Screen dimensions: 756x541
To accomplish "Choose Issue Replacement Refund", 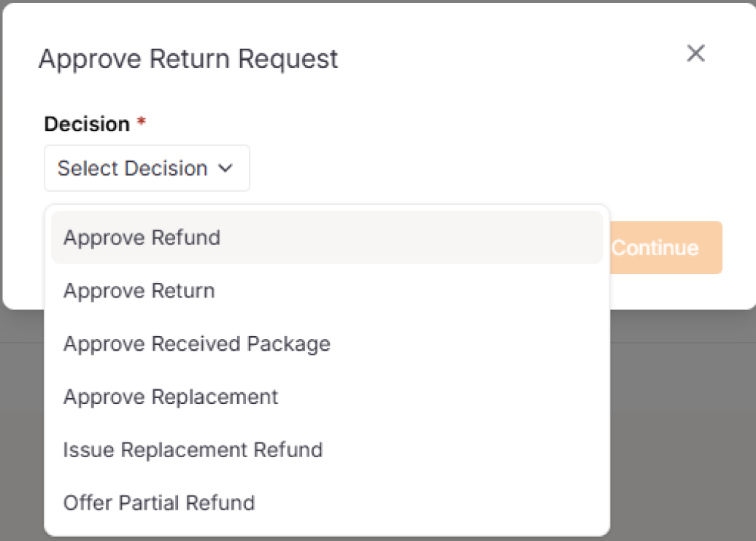I will pos(193,451).
